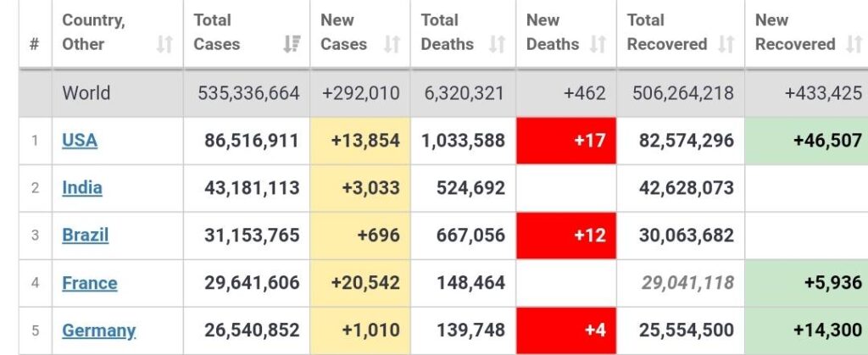Click France total recovered italic value

(x=687, y=283)
